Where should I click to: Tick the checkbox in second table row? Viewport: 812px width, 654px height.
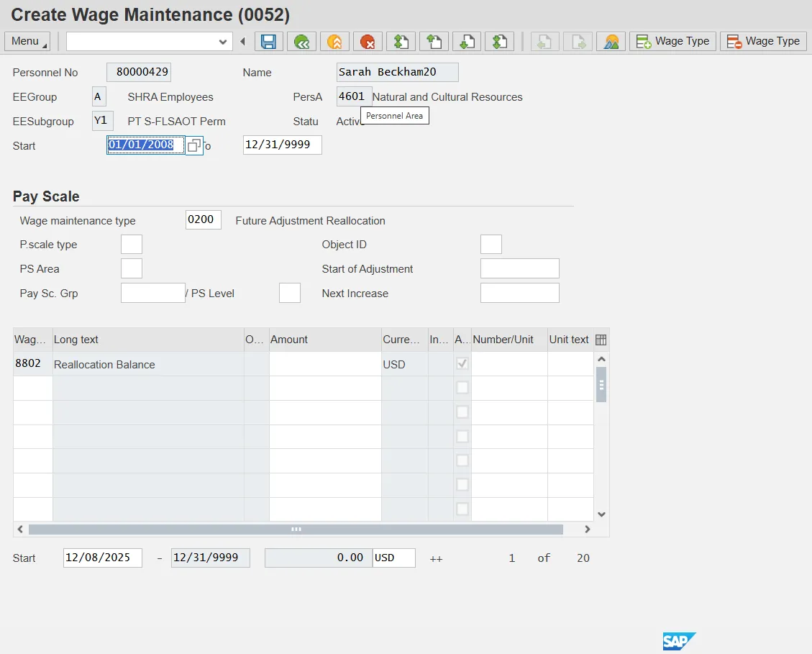462,388
